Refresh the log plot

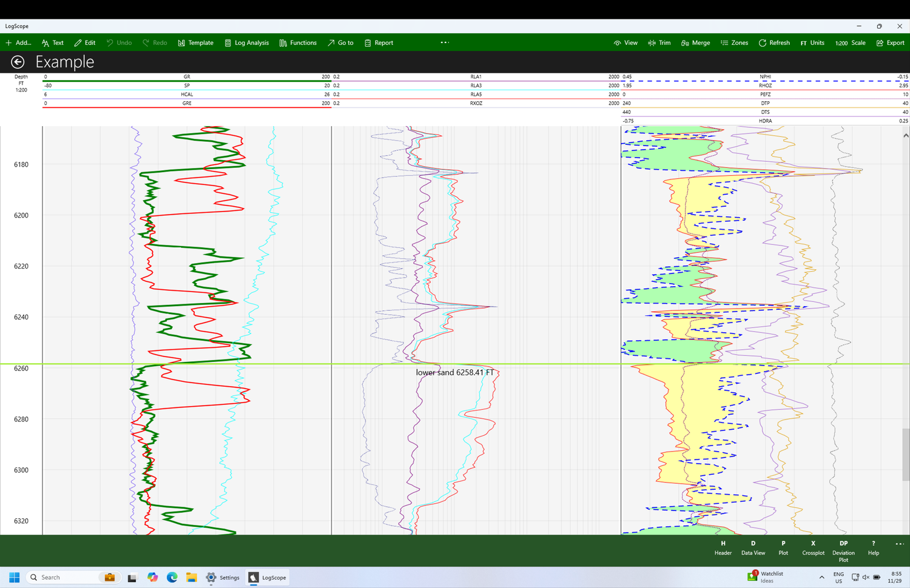774,43
